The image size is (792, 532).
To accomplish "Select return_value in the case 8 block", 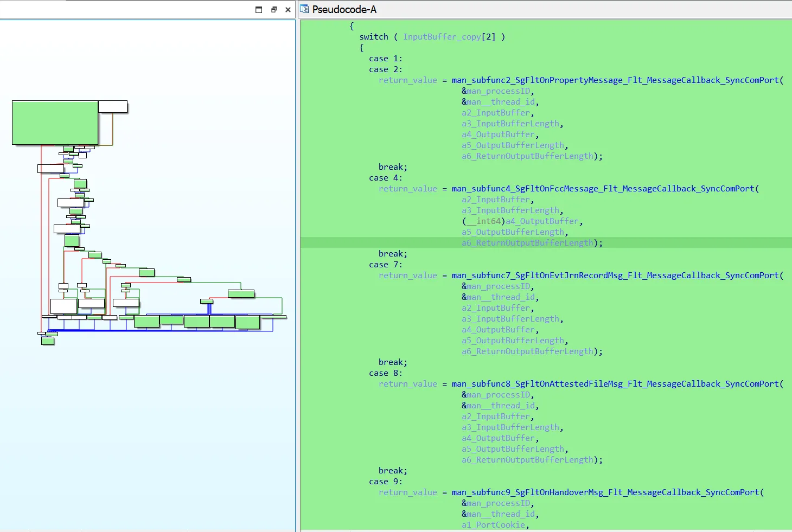I will (x=408, y=384).
